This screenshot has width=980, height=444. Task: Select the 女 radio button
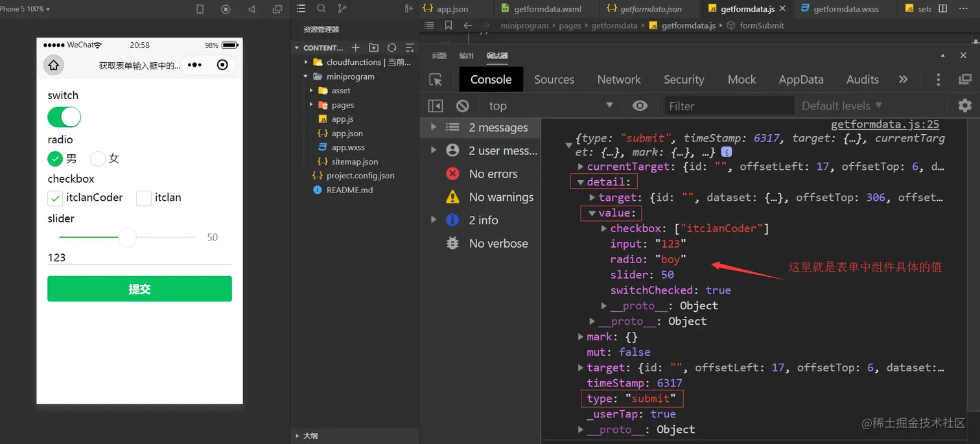click(x=98, y=158)
